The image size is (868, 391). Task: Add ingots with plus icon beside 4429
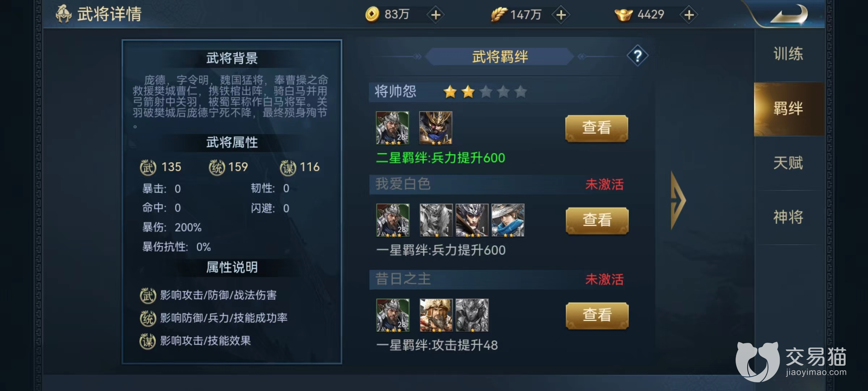pos(689,15)
